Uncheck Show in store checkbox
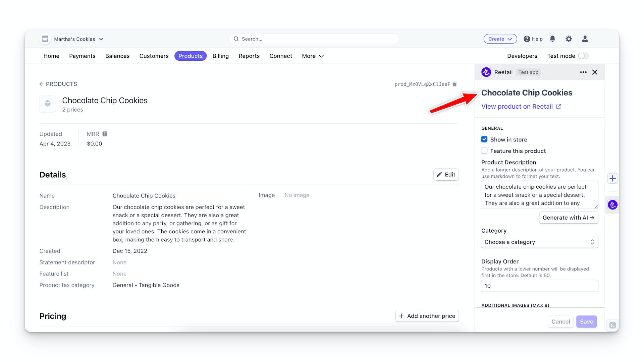Image resolution: width=644 pixels, height=362 pixels. click(484, 139)
